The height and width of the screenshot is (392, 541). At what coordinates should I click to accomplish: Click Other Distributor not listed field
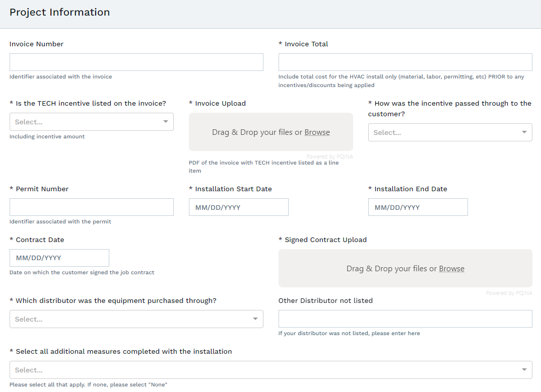coord(405,319)
